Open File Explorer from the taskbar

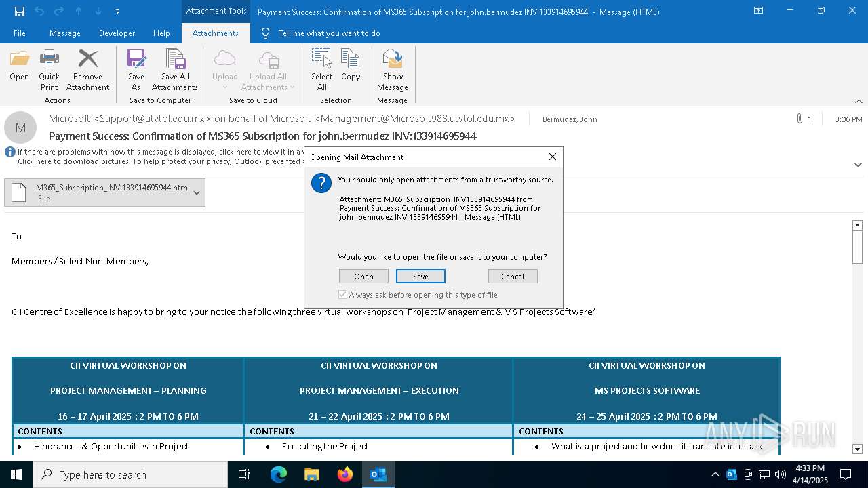click(x=311, y=474)
